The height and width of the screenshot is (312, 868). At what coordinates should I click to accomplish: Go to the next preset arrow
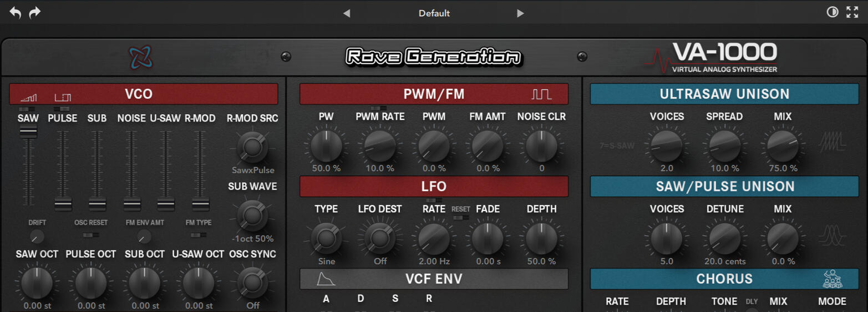tap(520, 13)
